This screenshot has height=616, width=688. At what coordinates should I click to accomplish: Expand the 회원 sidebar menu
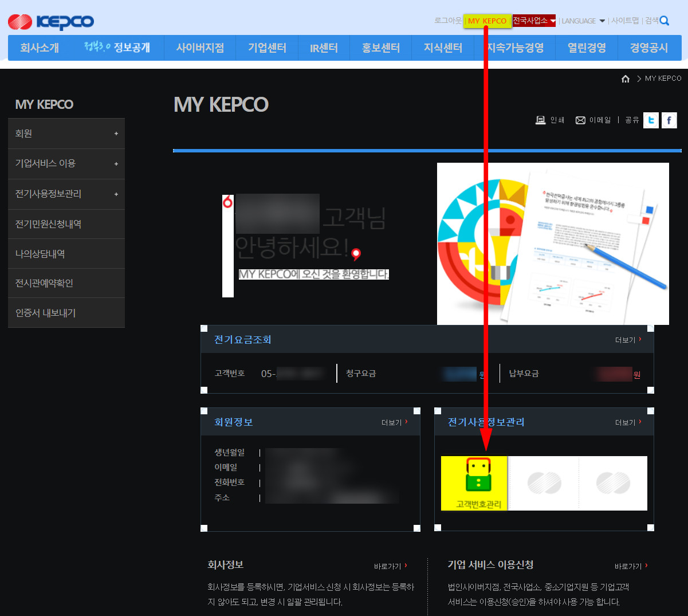66,134
